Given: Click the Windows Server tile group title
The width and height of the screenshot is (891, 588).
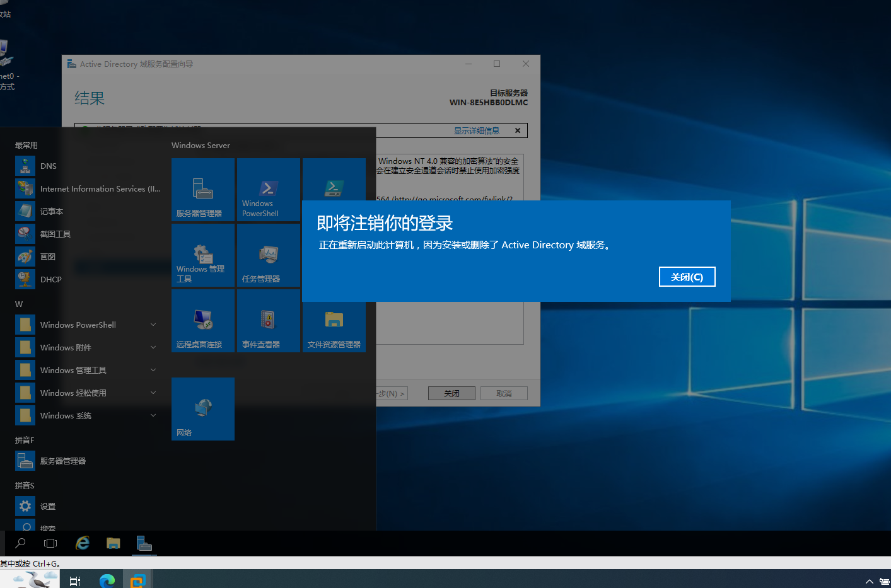Looking at the screenshot, I should tap(201, 145).
